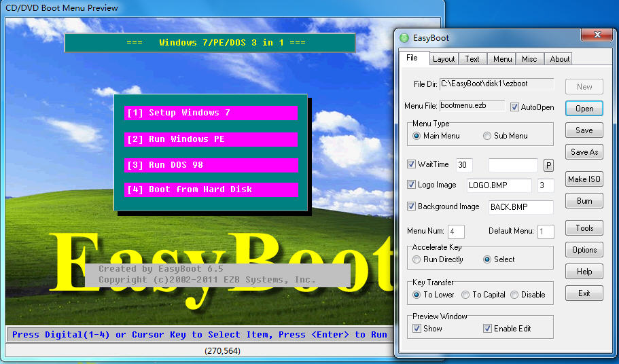Toggle the AutoOpen checkbox
Image resolution: width=619 pixels, height=364 pixels.
point(515,107)
